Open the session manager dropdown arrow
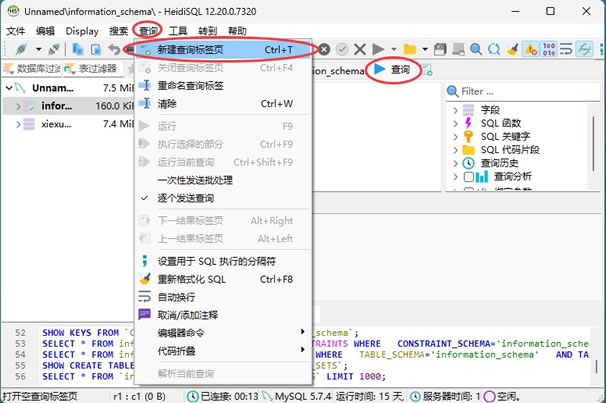 coord(38,49)
